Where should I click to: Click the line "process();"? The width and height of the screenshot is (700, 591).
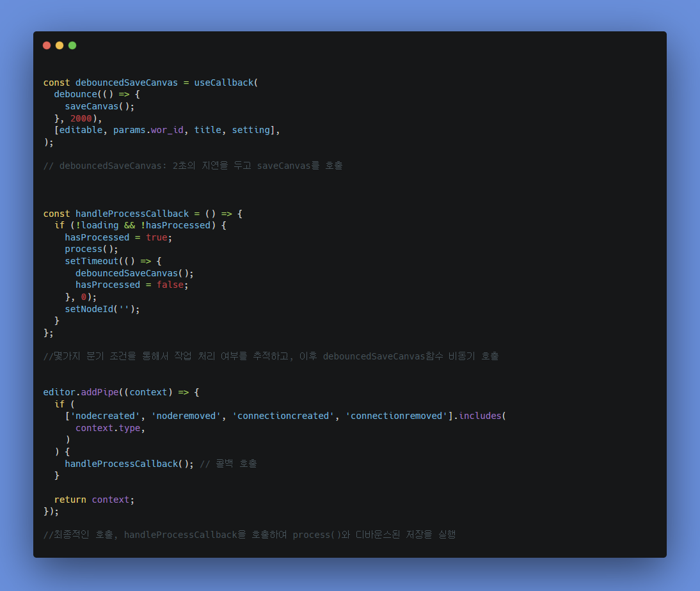91,249
